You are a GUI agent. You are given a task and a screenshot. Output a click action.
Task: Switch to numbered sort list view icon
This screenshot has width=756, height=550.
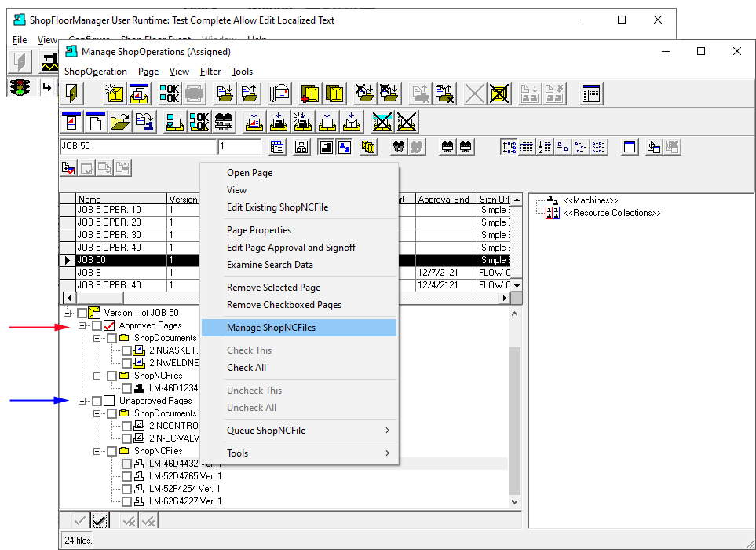[x=545, y=147]
